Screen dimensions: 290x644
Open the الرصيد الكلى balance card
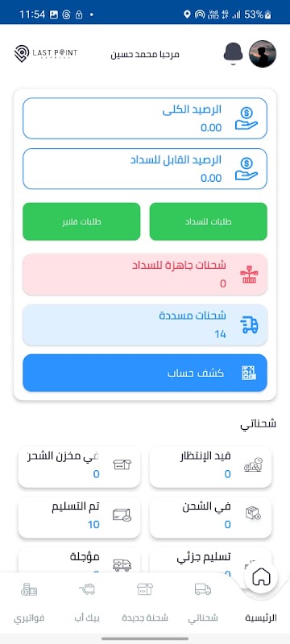pos(145,118)
